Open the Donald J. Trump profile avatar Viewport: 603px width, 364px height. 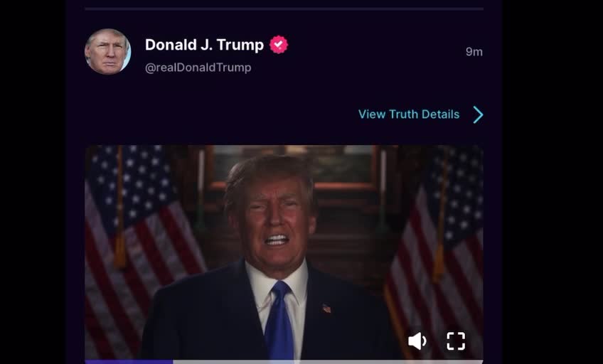(107, 51)
